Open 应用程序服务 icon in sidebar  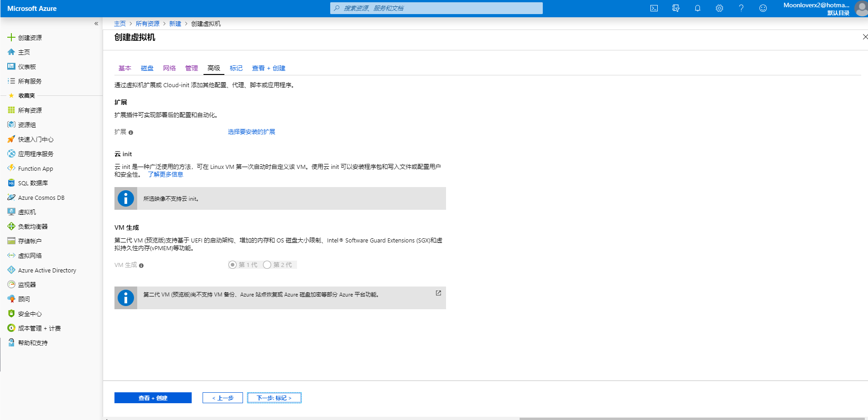point(11,153)
